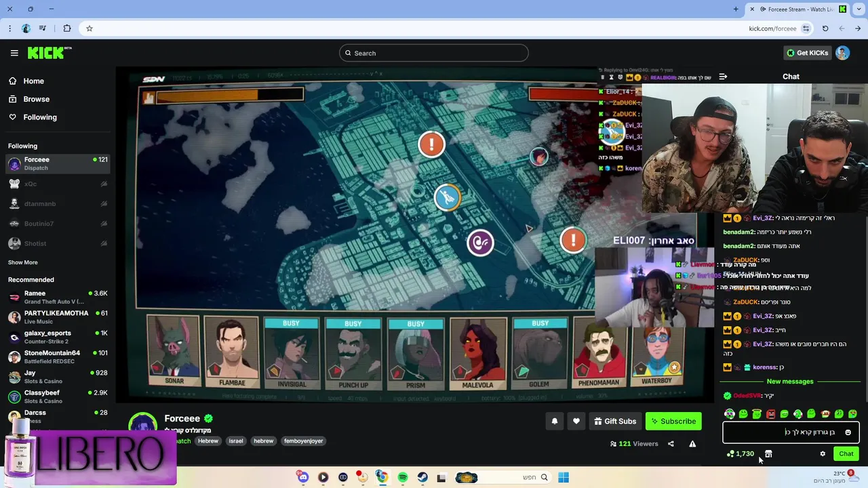
Task: Click the israel tag
Action: 236,441
